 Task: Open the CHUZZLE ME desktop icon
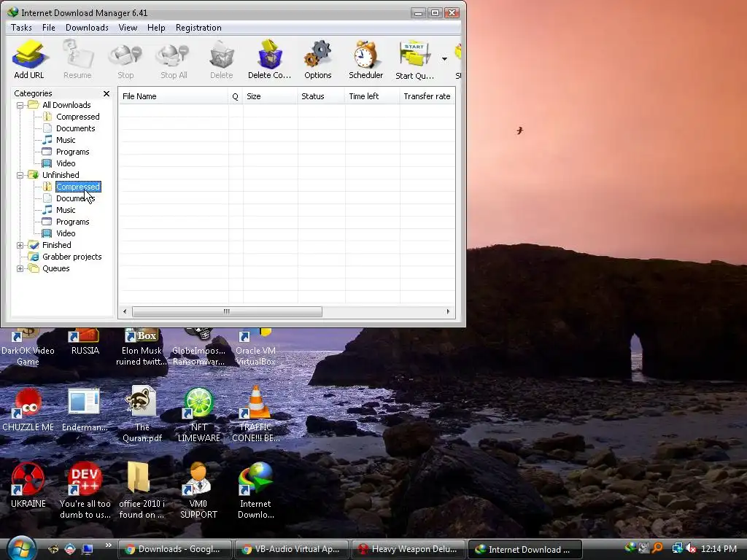coord(28,410)
